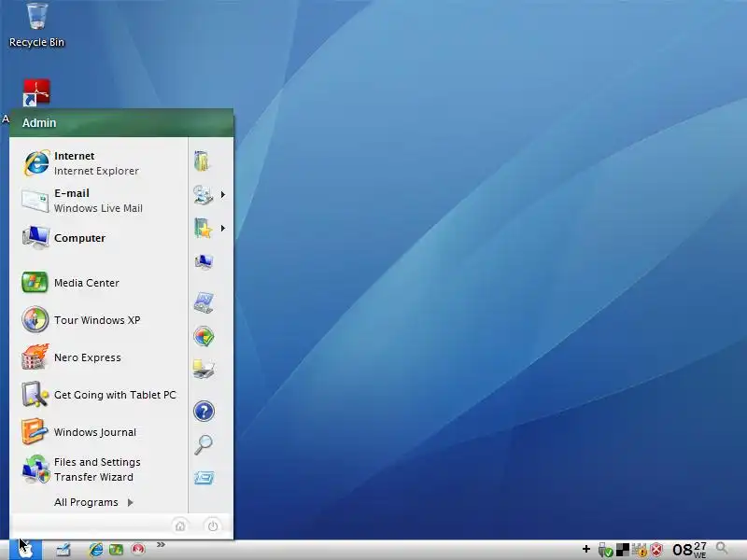This screenshot has height=560, width=747.
Task: Launch Windows Live Mail E-mail entry
Action: pyautogui.click(x=99, y=201)
